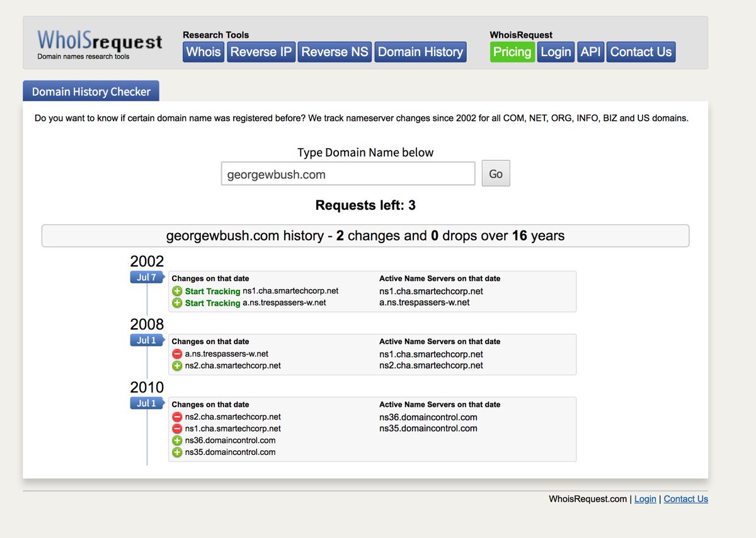The image size is (756, 538).
Task: Click red minus icon beside ns1.cha.smartechcorp.net in 2010
Action: click(177, 428)
